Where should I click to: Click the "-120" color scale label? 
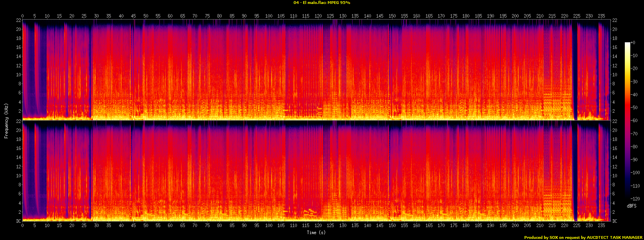coord(636,199)
